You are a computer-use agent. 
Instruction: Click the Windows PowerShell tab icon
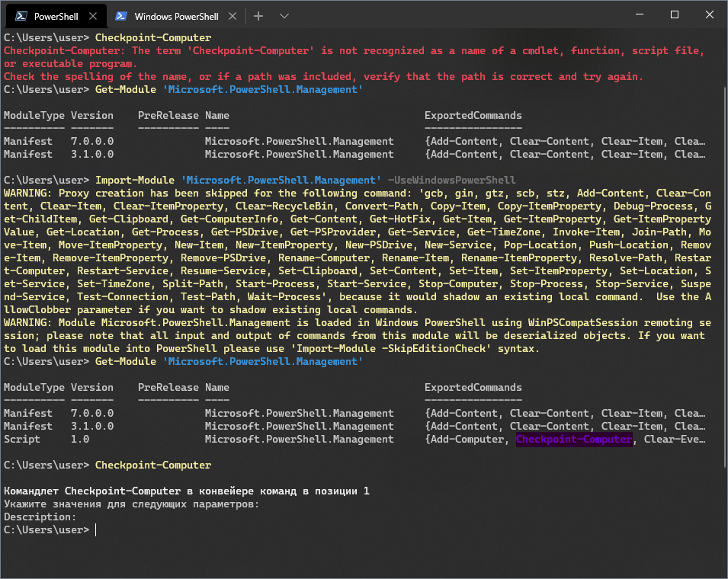(121, 16)
